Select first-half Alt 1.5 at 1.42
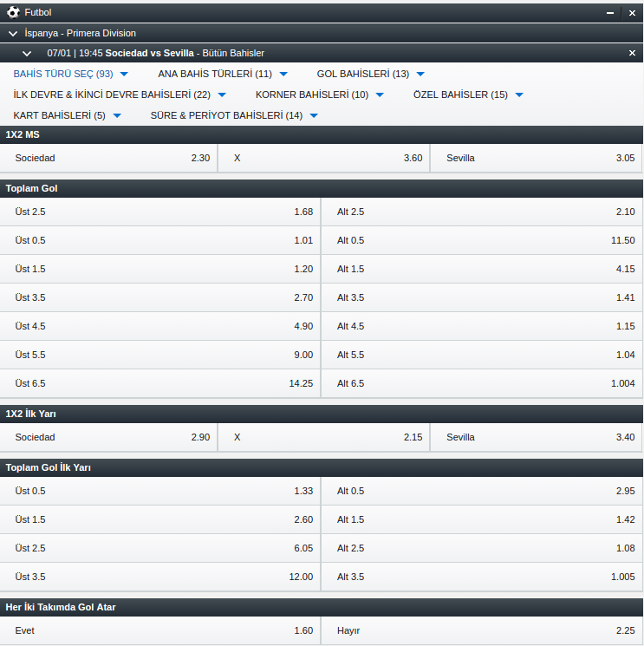Image resolution: width=644 pixels, height=646 pixels. (x=482, y=519)
